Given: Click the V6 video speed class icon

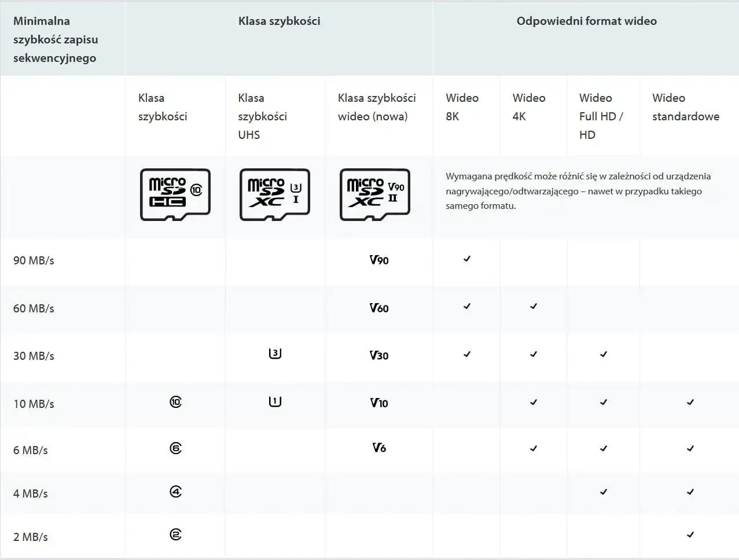Looking at the screenshot, I should click(x=379, y=447).
